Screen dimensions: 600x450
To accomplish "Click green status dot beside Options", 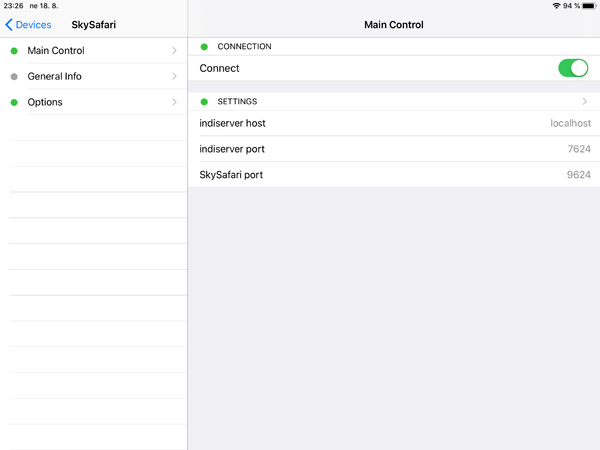I will tap(14, 102).
